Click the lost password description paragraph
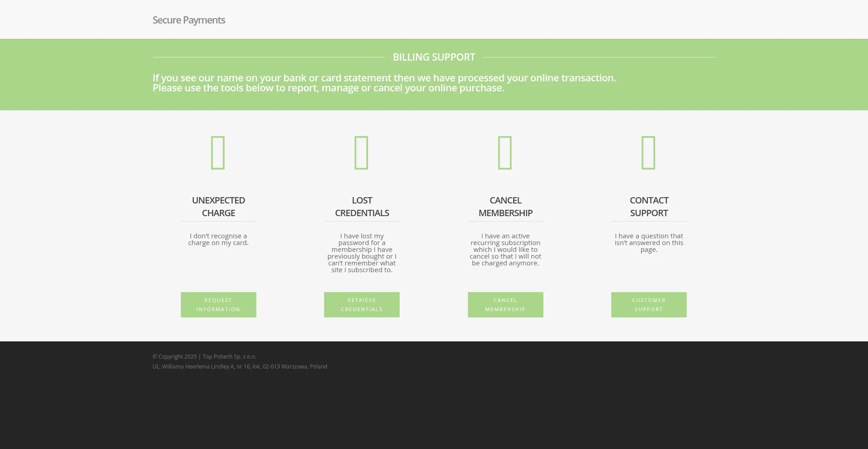Viewport: 868px width, 449px height. 362,253
